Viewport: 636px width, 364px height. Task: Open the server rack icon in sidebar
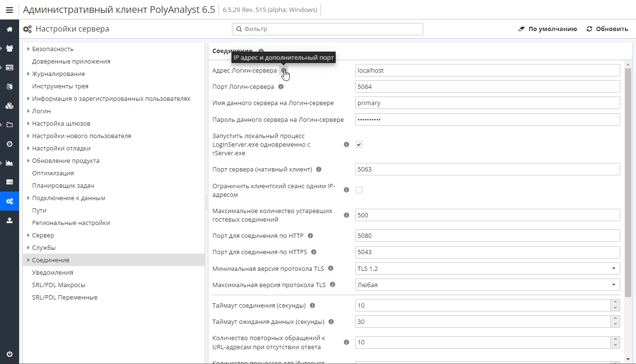(10, 182)
